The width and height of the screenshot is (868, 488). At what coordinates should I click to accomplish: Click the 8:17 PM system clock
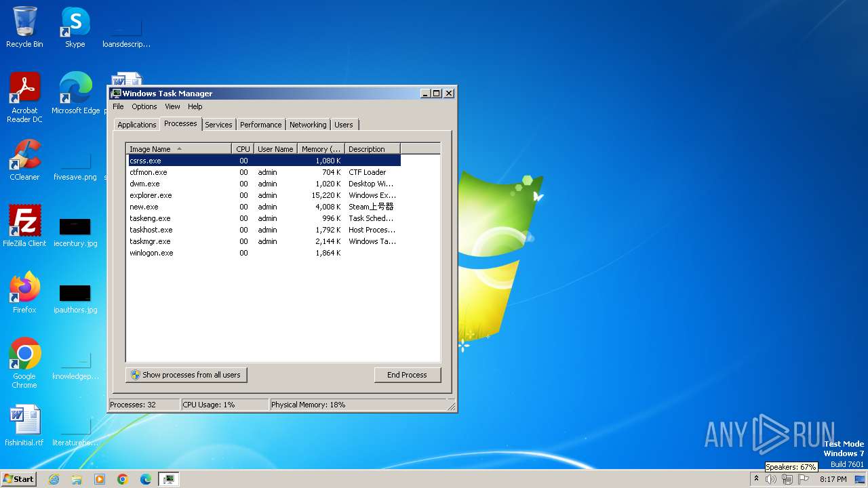833,479
